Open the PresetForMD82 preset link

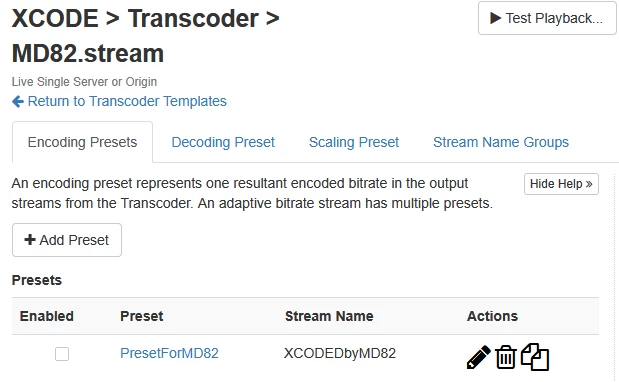(169, 353)
